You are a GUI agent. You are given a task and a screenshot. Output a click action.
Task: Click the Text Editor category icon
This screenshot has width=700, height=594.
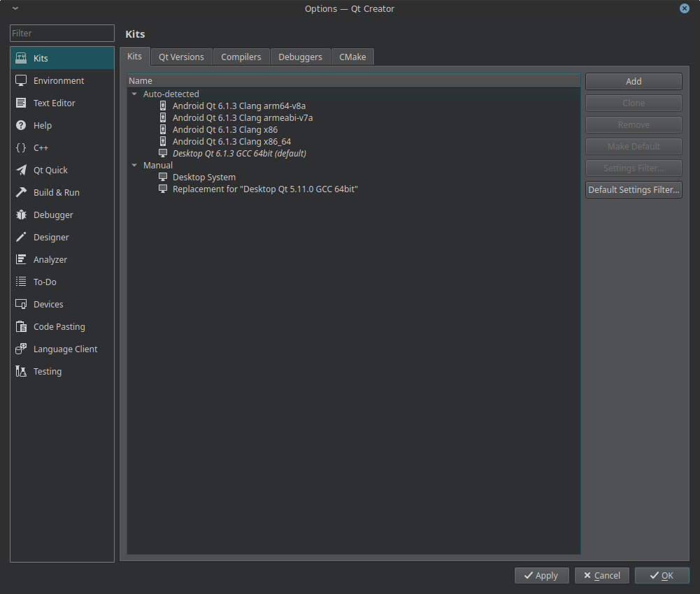(21, 103)
